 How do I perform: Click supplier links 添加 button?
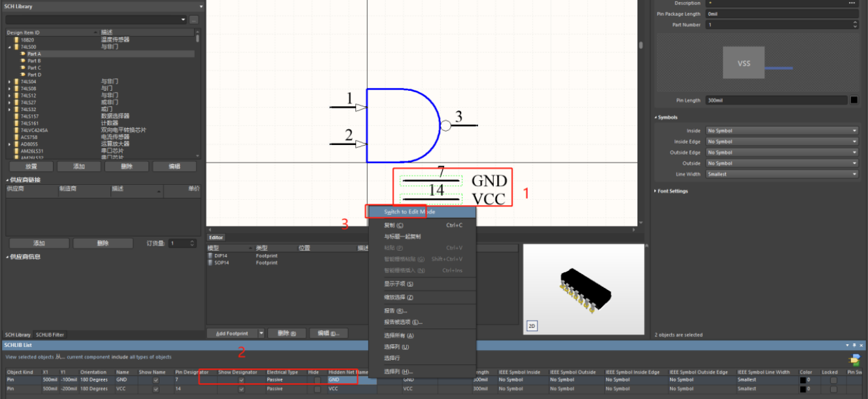tap(39, 243)
